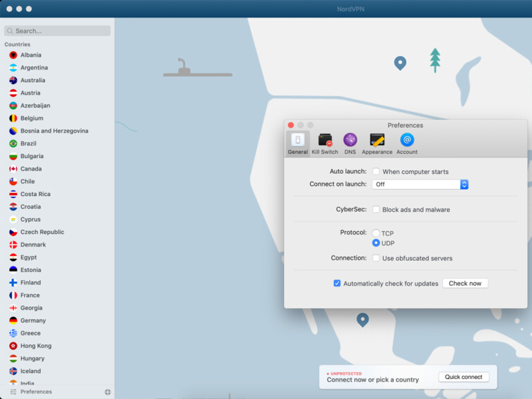This screenshot has width=532, height=399.
Task: Open the Appearance preferences tab
Action: pos(377,144)
